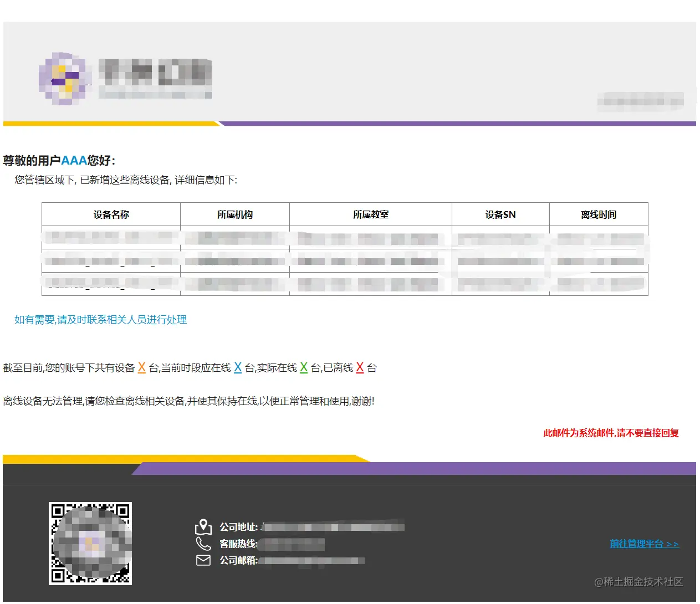Click the green X actual online count
Screen dimensions: 700x604
304,367
